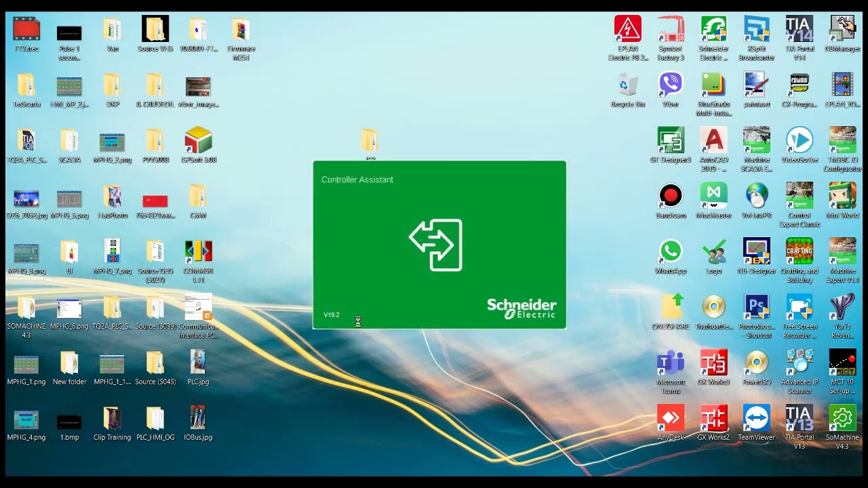This screenshot has width=868, height=488.
Task: Open Control Expert Classic shortcut
Action: coord(800,196)
